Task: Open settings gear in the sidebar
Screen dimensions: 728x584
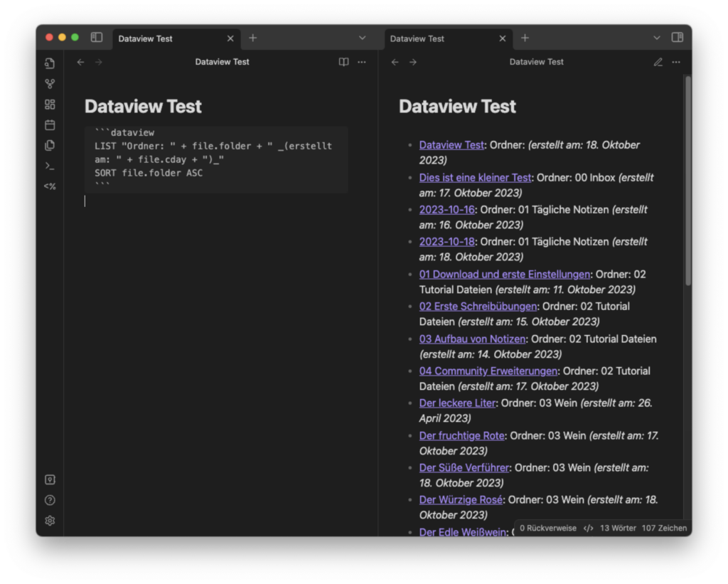Action: click(50, 521)
